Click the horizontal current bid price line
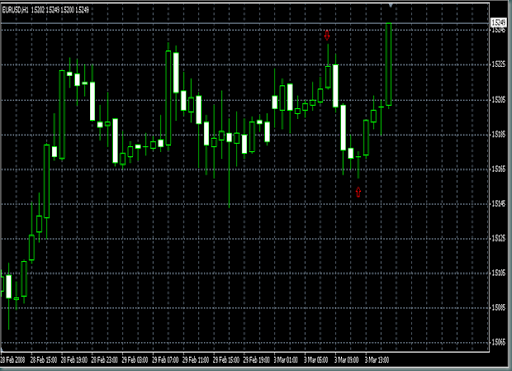Viewport: 512px width, 371px height. click(245, 23)
